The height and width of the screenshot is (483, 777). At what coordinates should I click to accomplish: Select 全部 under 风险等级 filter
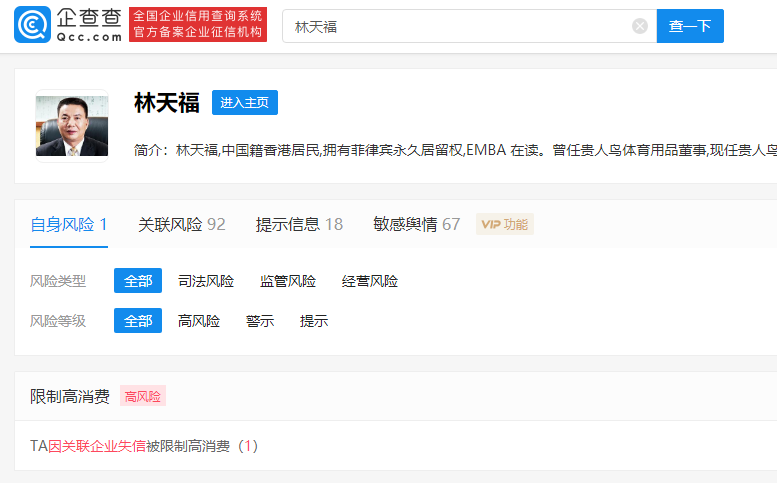137,321
